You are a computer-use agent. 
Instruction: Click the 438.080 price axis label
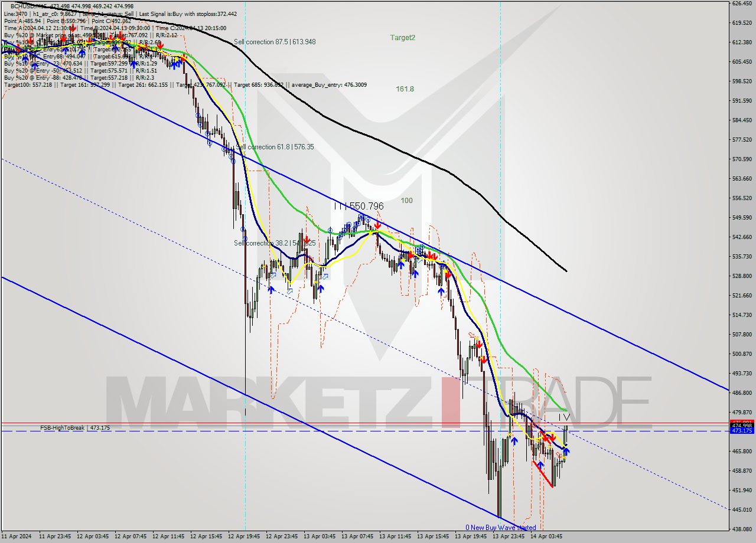coord(742,529)
